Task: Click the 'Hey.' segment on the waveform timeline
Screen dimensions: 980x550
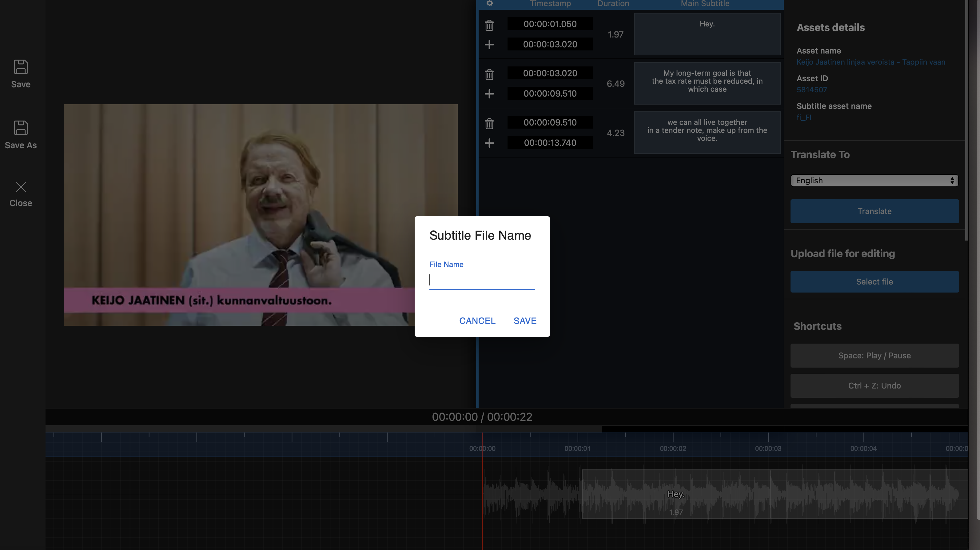Action: coord(676,494)
